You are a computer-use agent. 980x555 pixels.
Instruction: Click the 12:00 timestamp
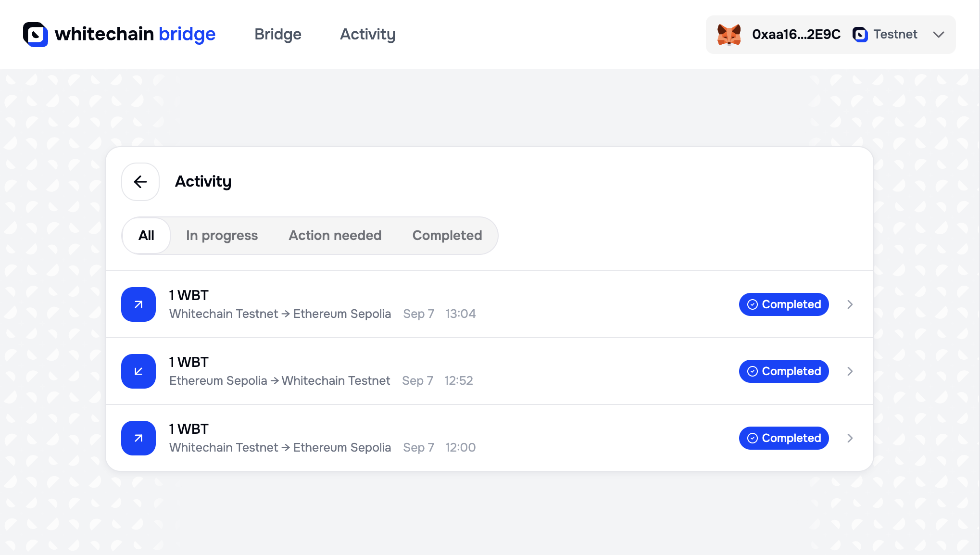(460, 448)
